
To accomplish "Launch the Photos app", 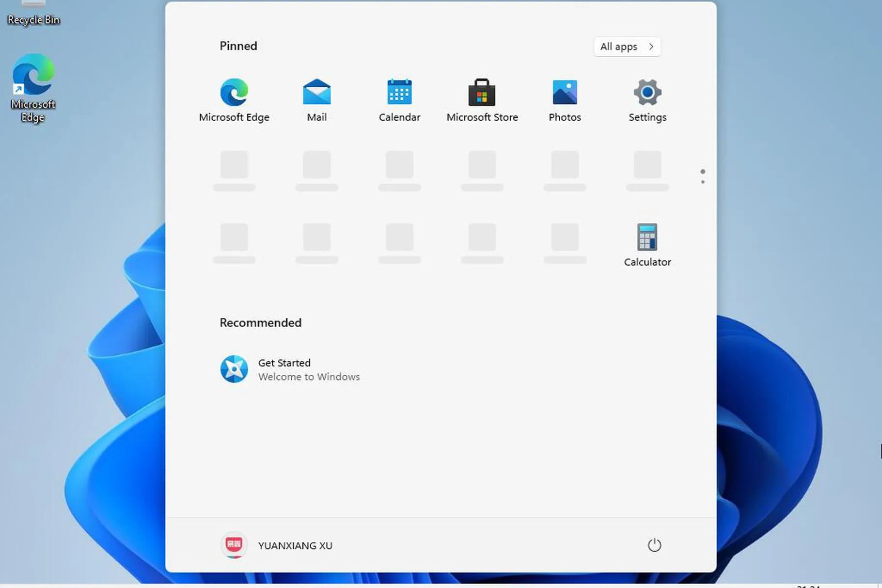I will [x=565, y=100].
